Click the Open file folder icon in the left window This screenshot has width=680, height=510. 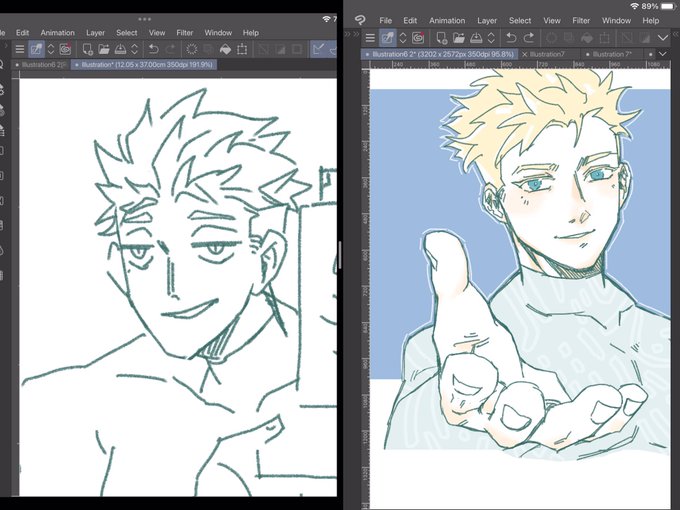point(104,49)
